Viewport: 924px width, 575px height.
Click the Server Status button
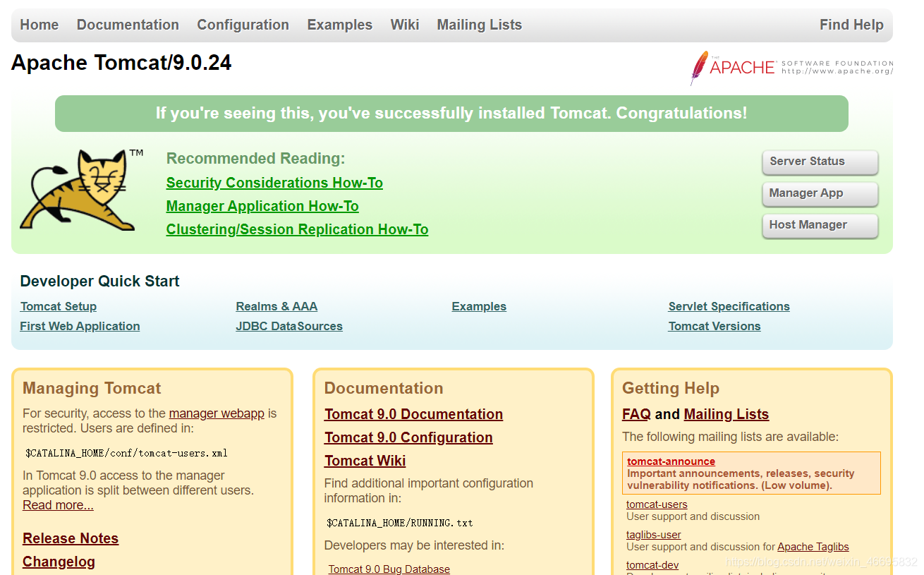[x=820, y=162]
